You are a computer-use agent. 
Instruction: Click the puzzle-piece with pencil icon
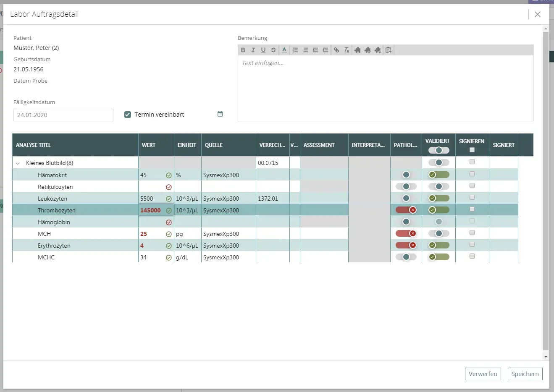[368, 50]
